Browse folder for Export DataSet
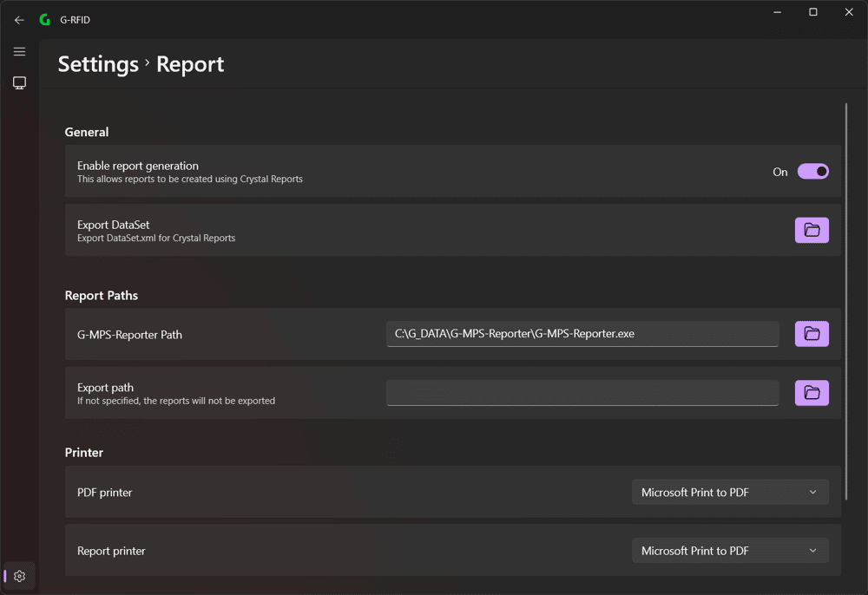This screenshot has height=595, width=868. coord(812,230)
